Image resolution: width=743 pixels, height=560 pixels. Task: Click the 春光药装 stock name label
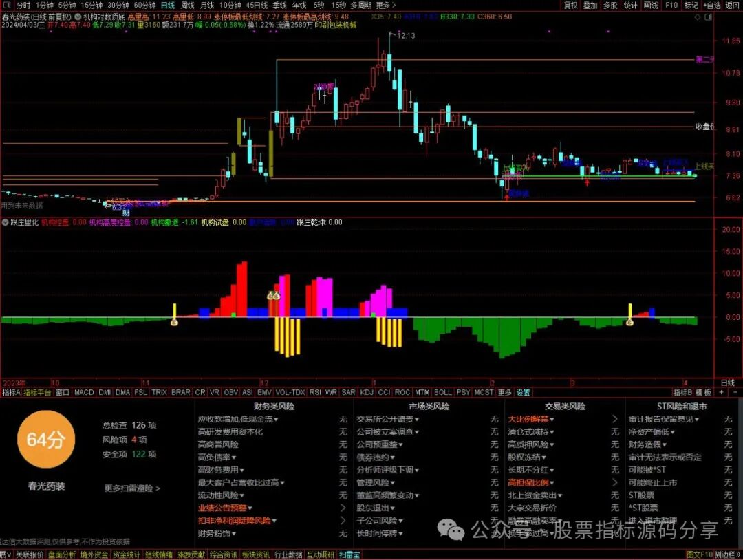(46, 486)
